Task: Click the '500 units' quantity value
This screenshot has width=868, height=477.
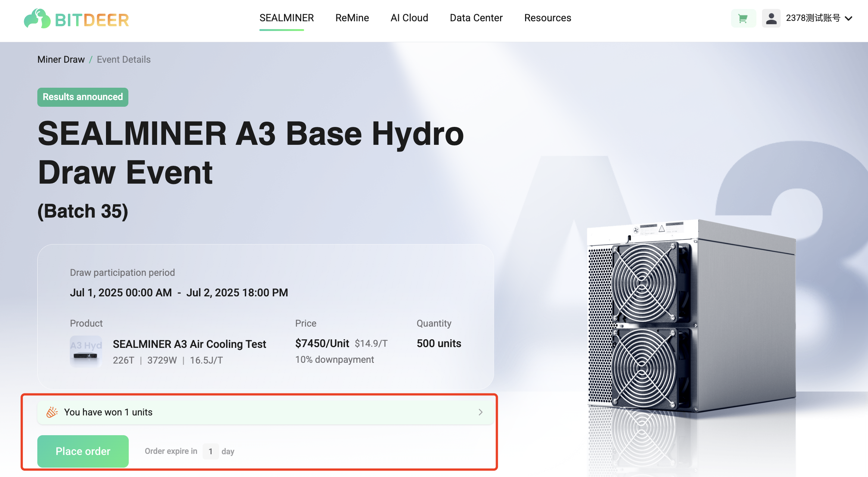Action: (x=439, y=343)
